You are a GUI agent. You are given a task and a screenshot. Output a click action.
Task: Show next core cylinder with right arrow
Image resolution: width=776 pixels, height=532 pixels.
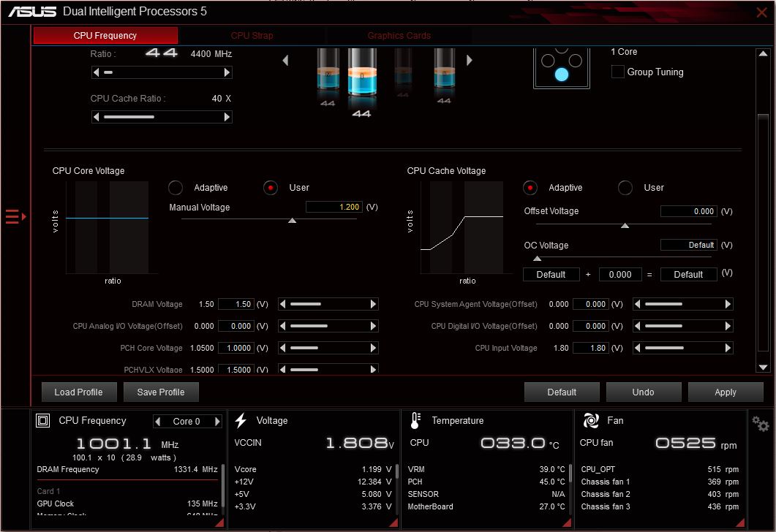pyautogui.click(x=469, y=61)
